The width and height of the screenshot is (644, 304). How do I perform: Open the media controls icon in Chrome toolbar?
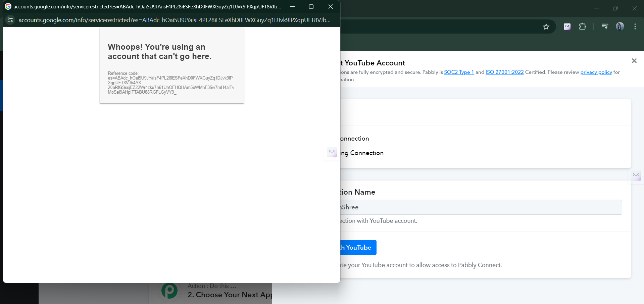(x=605, y=26)
